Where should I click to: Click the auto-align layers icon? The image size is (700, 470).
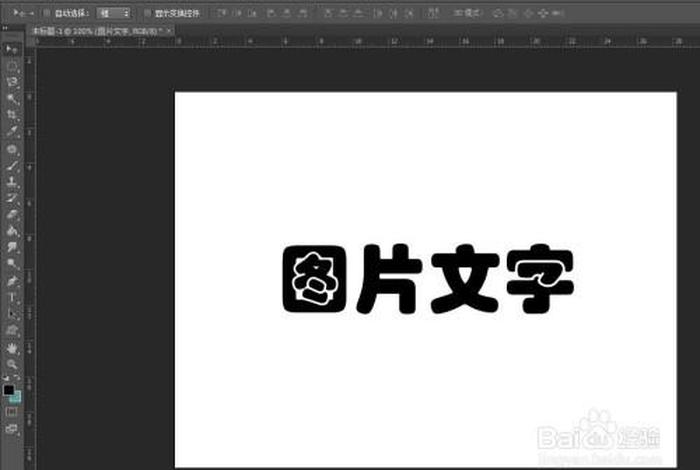pyautogui.click(x=433, y=13)
